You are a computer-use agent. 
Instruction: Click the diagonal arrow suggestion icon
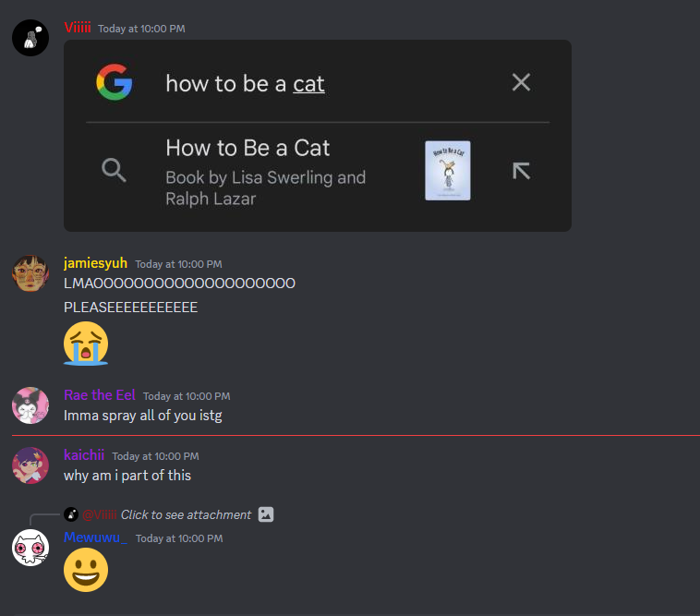(521, 171)
